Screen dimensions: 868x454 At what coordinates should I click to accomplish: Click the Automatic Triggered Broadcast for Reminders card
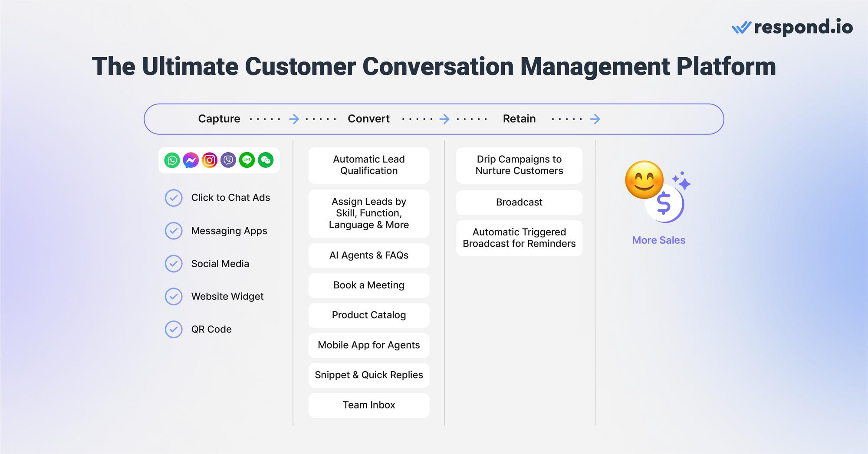519,238
